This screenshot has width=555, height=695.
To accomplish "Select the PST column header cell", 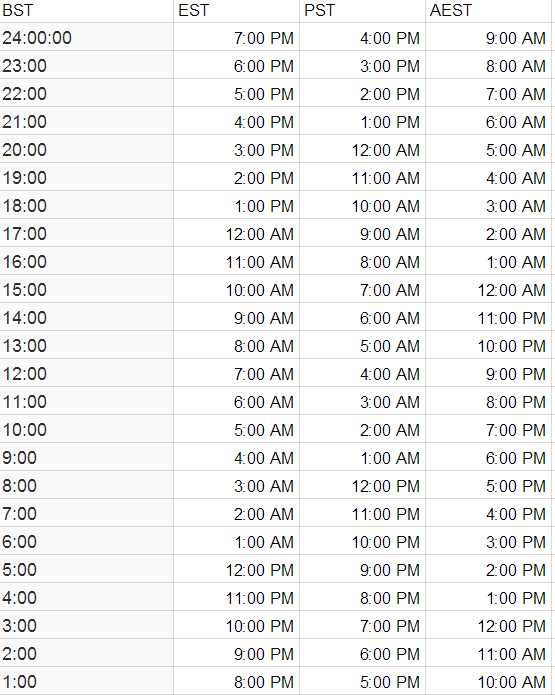I will coord(362,11).
